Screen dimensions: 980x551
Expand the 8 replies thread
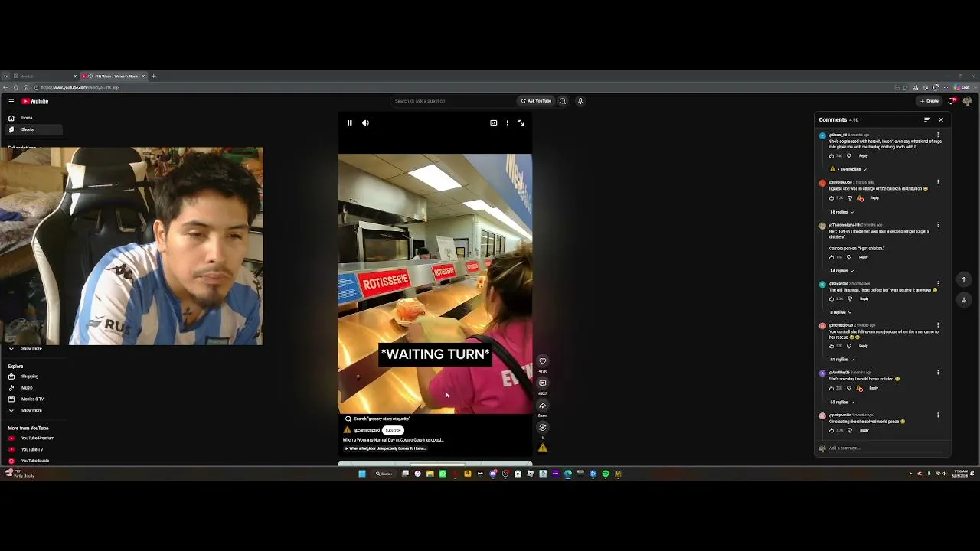click(841, 312)
